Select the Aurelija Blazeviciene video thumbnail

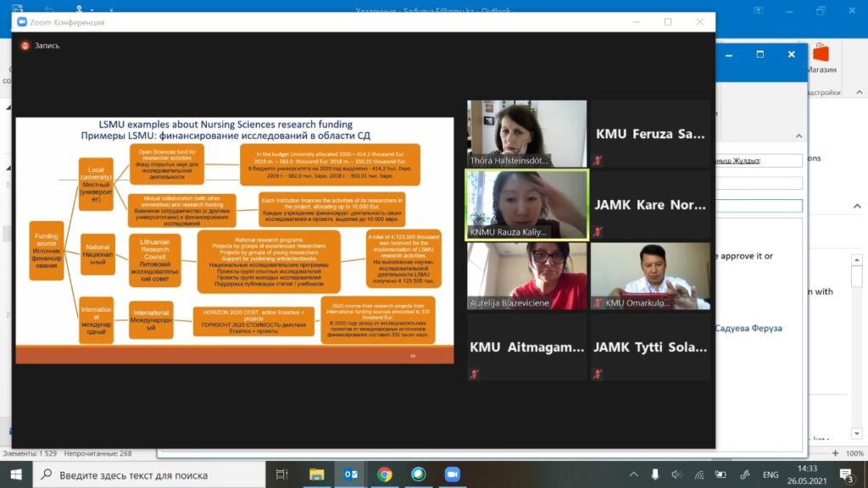click(x=526, y=275)
